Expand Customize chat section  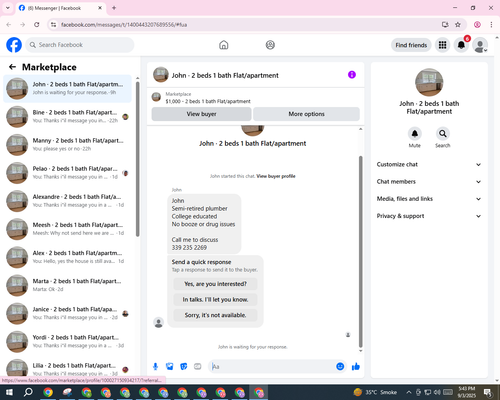pyautogui.click(x=429, y=164)
